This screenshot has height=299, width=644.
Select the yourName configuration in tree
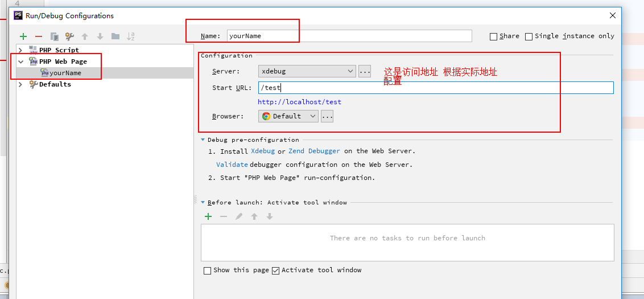pyautogui.click(x=65, y=73)
